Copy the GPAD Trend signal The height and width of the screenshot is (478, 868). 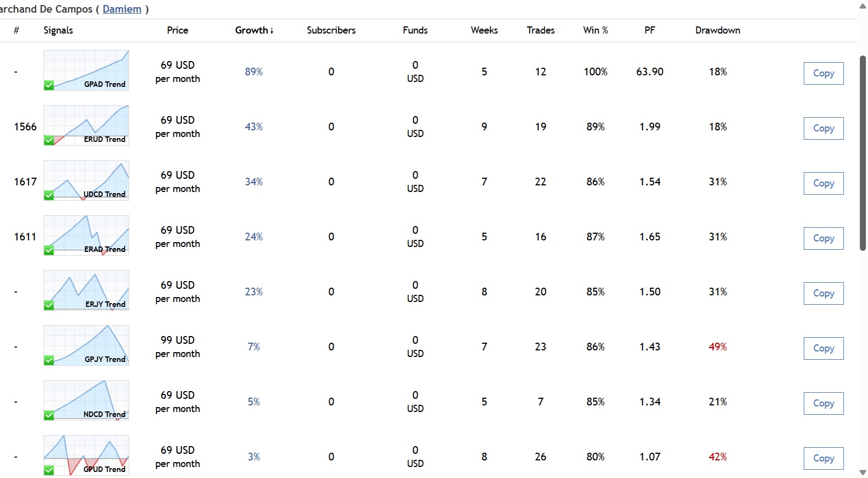point(823,73)
